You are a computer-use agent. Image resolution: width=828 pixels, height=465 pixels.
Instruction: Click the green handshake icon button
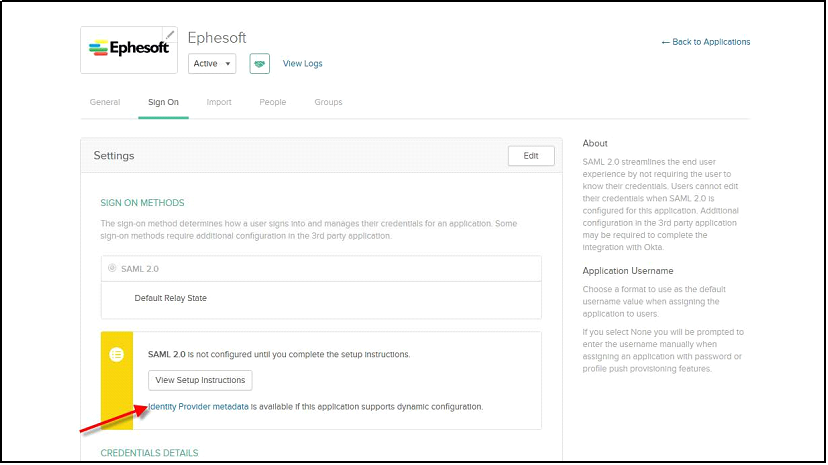pos(259,63)
